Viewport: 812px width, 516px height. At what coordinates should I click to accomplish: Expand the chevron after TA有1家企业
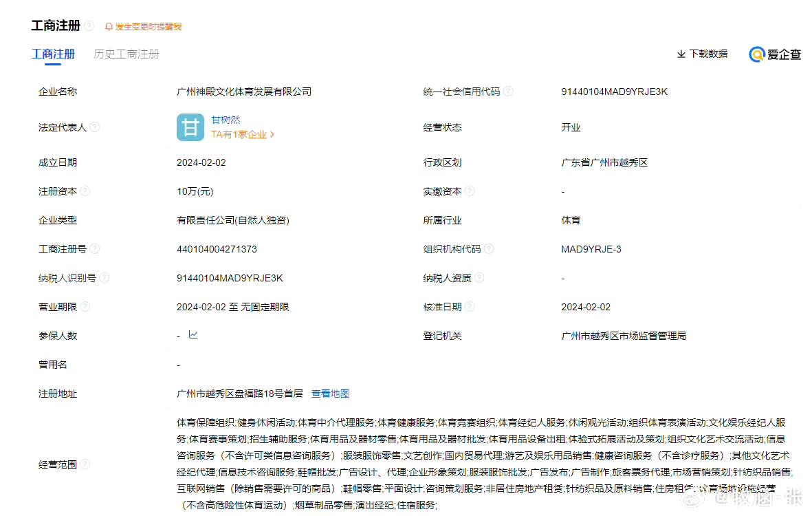coord(273,134)
